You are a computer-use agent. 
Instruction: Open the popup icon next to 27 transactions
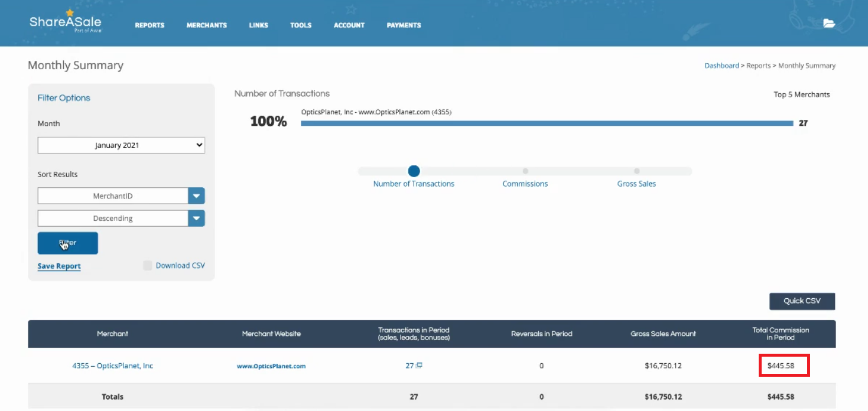(419, 366)
